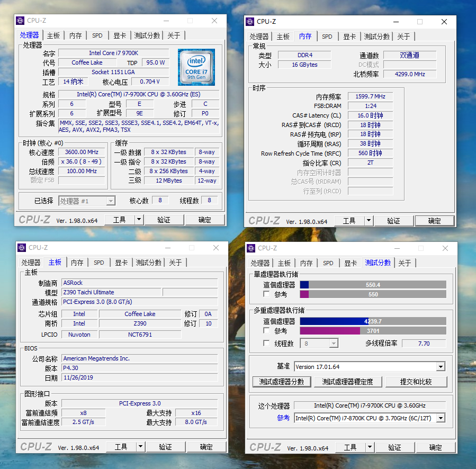Click CPU-Z app icon in processor window title bar
476x469 pixels.
click(20, 21)
